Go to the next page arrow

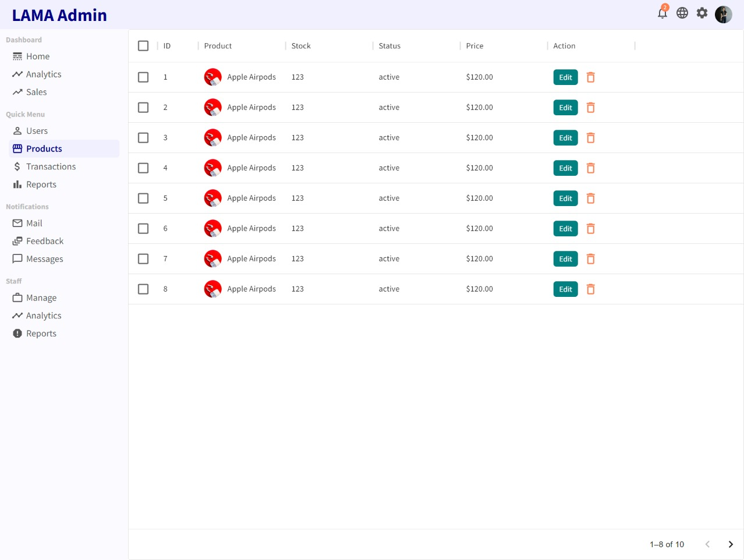click(x=731, y=544)
